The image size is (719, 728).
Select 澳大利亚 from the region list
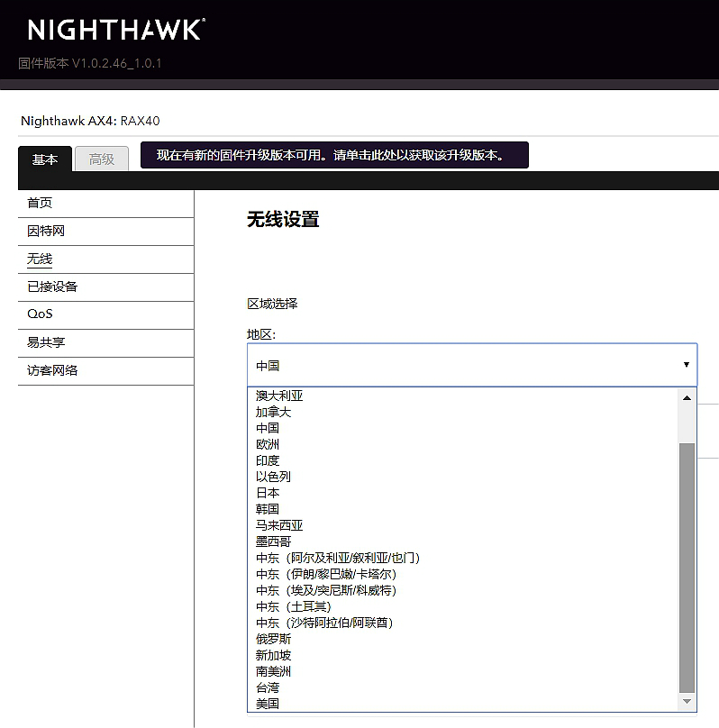463,396
